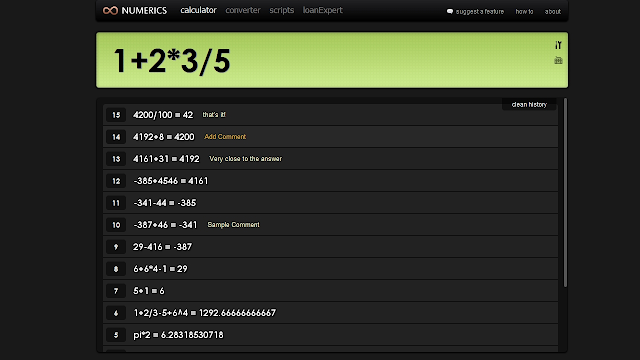Click the entry 4192+8 = 4200

(164, 137)
